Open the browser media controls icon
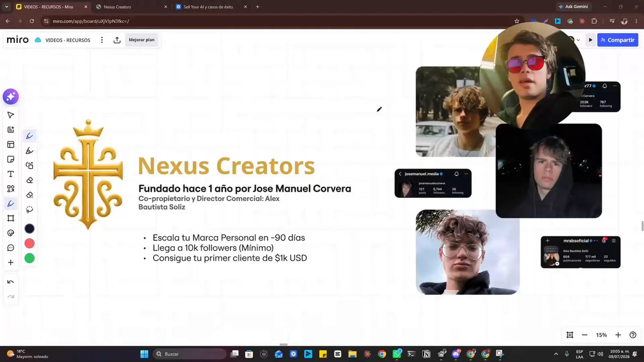Viewport: 644px width, 362px height. coord(612,21)
